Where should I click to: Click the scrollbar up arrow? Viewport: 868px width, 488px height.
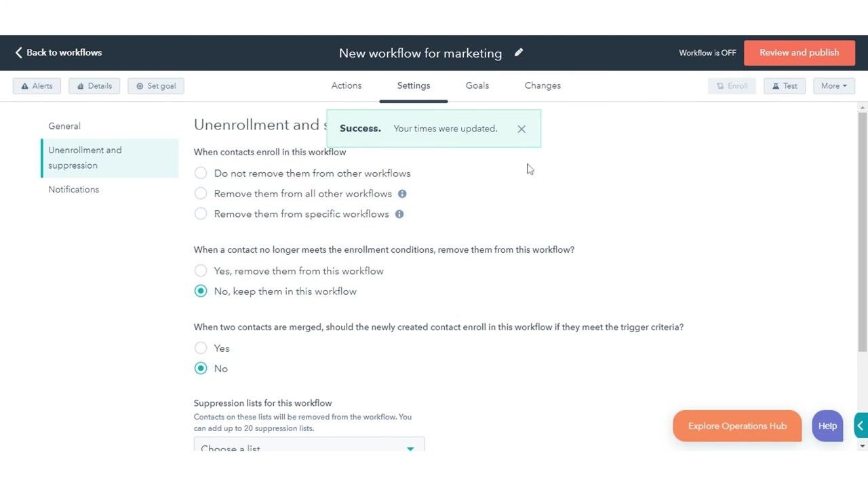(x=863, y=107)
